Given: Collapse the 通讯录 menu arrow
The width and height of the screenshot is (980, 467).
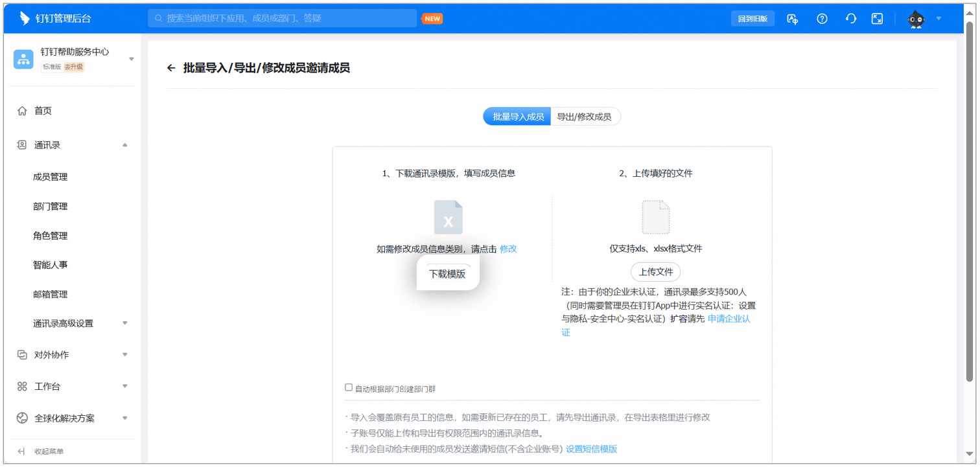Looking at the screenshot, I should pos(125,145).
